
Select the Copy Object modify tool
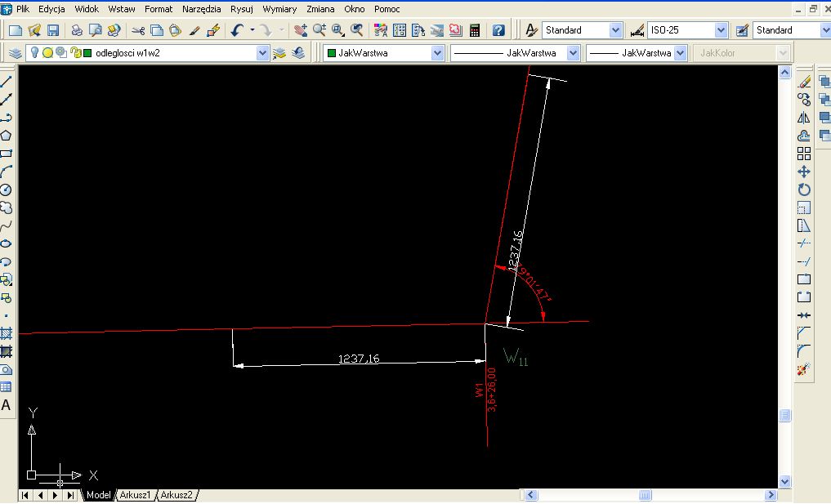click(x=804, y=100)
